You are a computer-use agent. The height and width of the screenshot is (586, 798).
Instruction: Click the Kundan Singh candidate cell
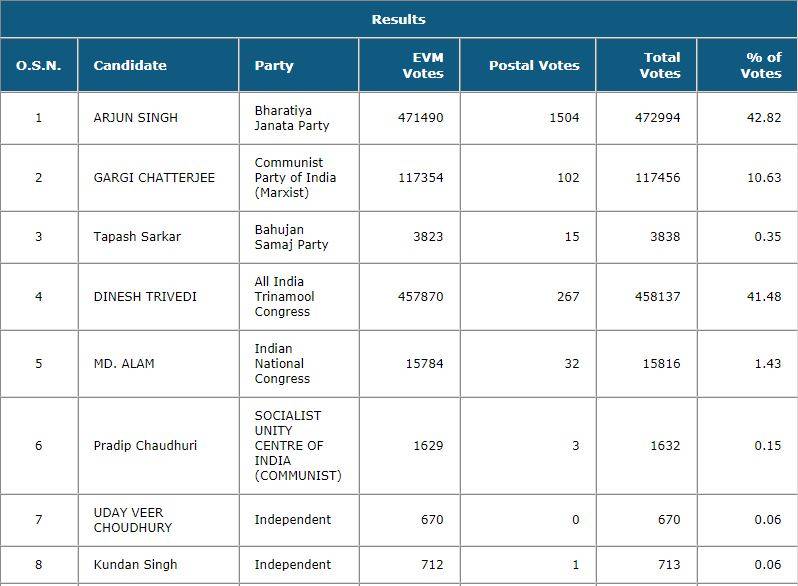129,565
